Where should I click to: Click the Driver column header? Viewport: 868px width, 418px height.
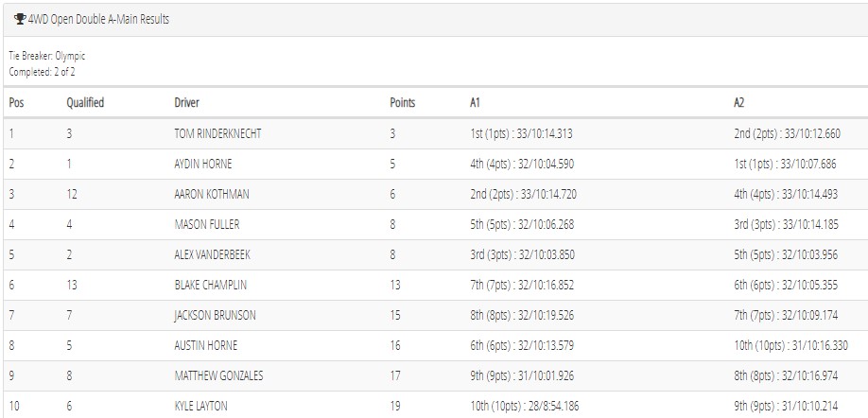point(186,102)
